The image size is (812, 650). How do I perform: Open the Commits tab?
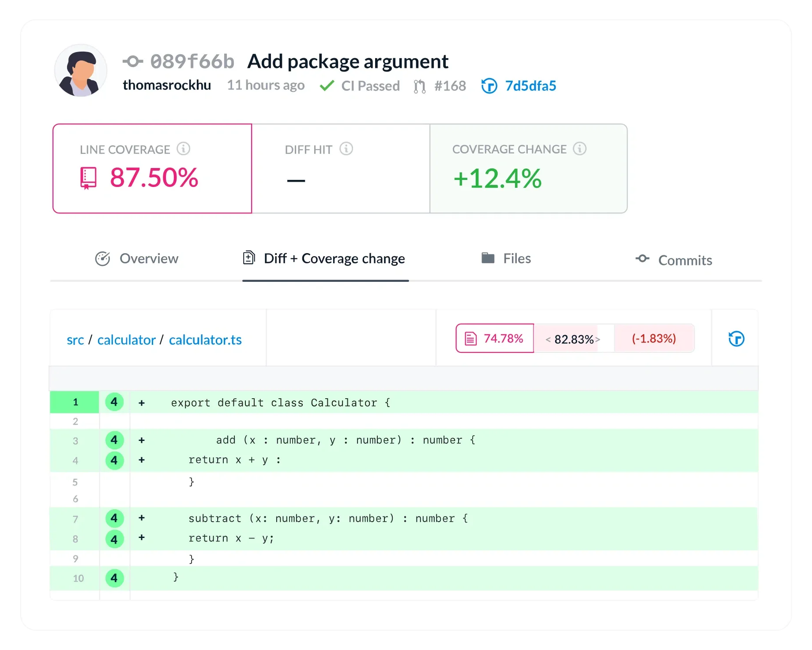pos(674,260)
